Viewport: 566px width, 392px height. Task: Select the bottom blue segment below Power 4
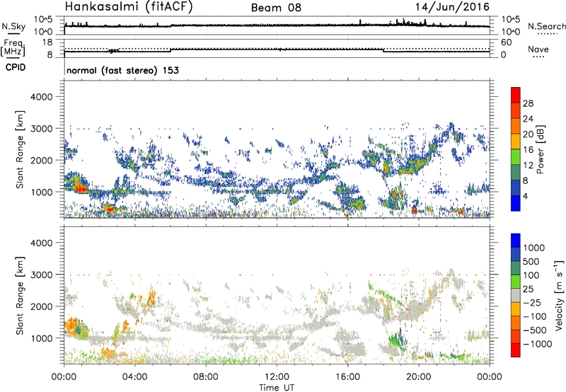click(x=516, y=203)
